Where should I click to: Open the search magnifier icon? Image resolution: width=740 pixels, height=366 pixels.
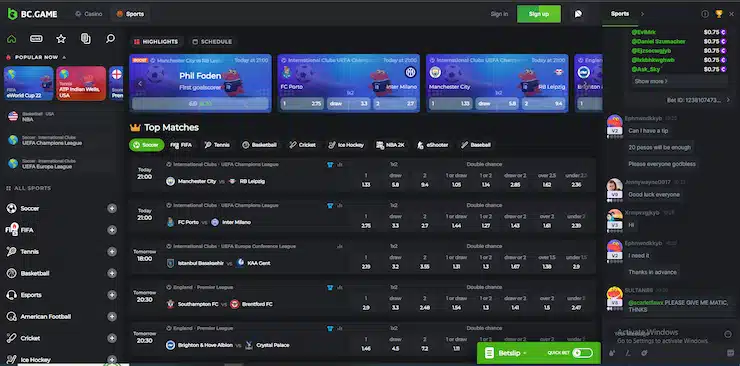pos(110,39)
